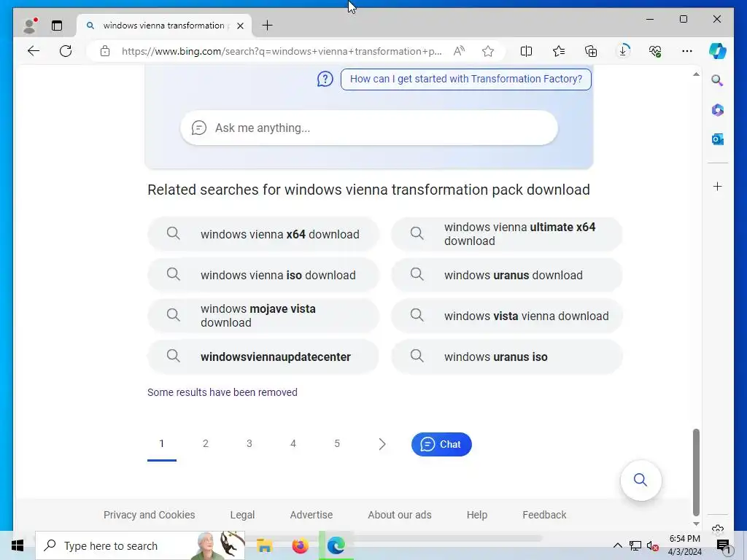Open Some results have been removed link

click(222, 392)
